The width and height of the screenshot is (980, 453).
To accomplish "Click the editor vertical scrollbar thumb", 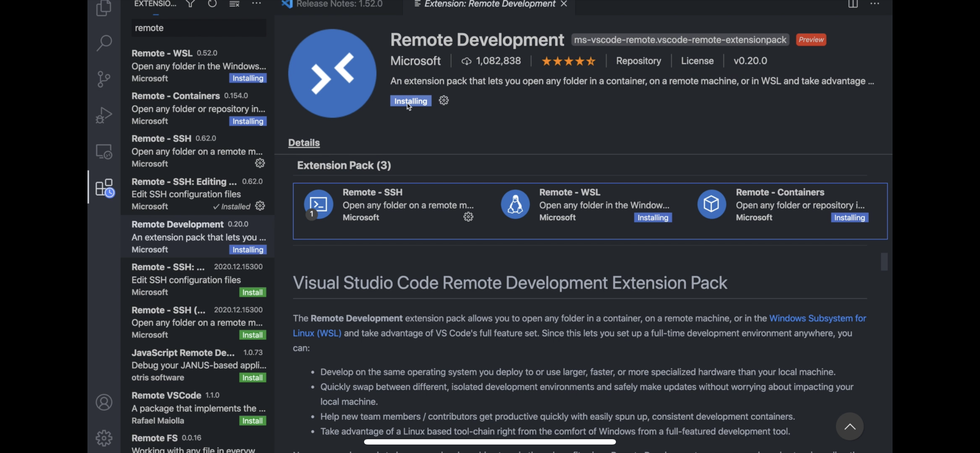I will tap(884, 262).
